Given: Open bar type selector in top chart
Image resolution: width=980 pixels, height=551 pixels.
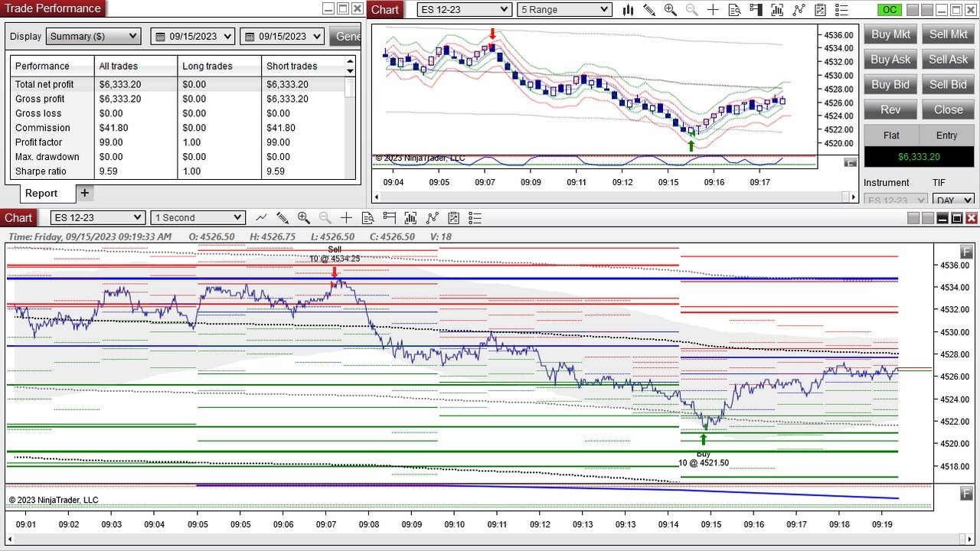Looking at the screenshot, I should tap(628, 10).
